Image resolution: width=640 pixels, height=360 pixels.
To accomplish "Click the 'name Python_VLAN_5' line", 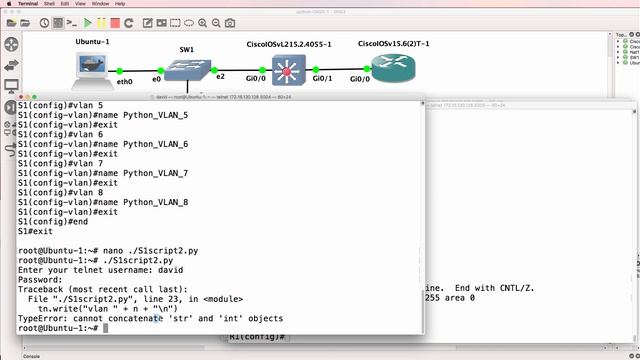I will pos(103,115).
